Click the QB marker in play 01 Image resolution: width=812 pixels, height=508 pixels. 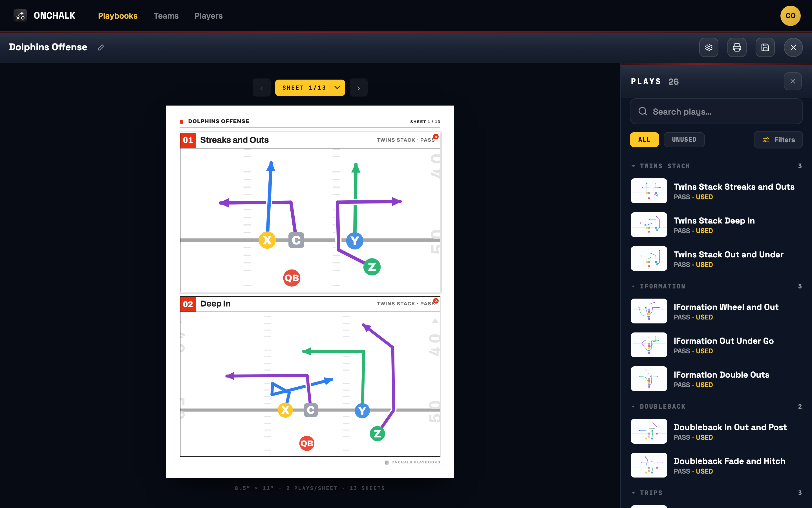[x=292, y=278]
